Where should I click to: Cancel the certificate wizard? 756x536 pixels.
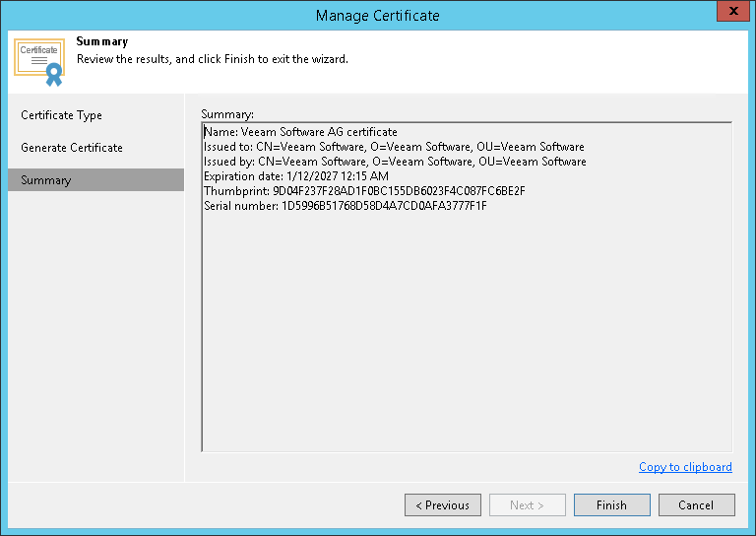(696, 505)
